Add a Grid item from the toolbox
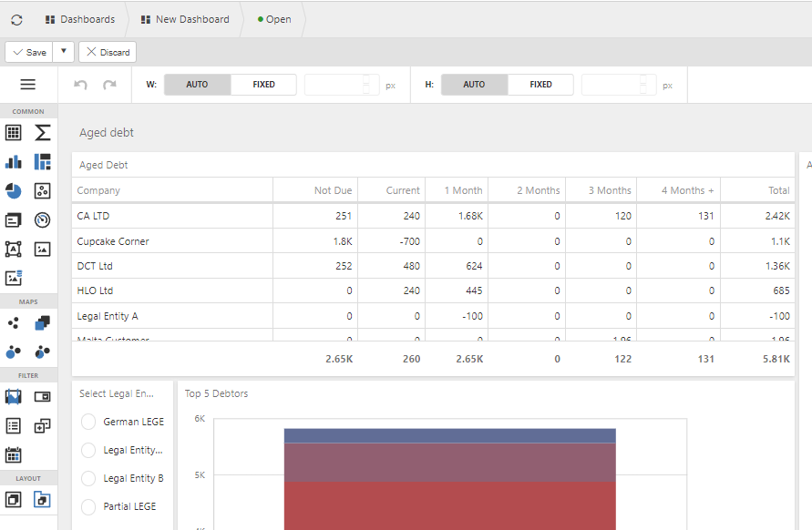The height and width of the screenshot is (530, 812). coord(14,133)
